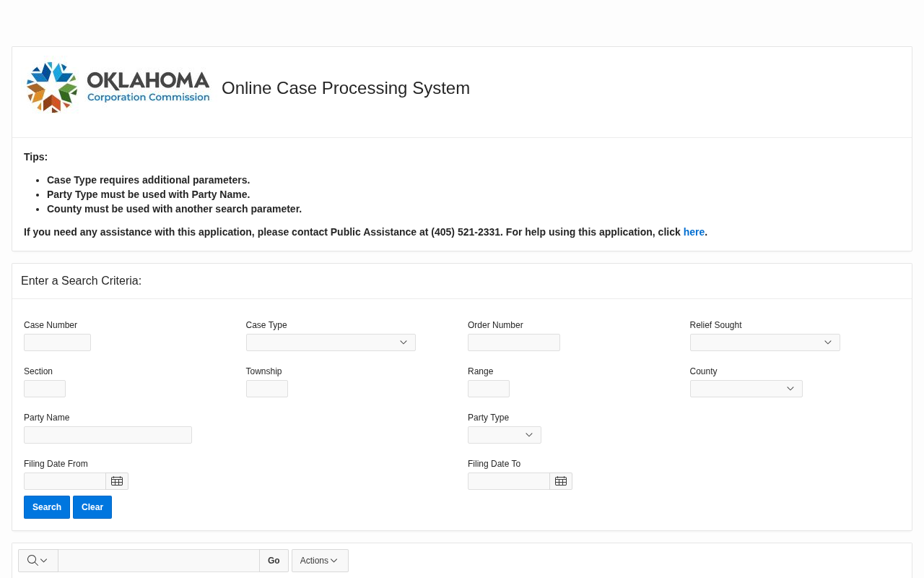The width and height of the screenshot is (924, 578).
Task: Click the search magnifier column selector
Action: coord(38,561)
